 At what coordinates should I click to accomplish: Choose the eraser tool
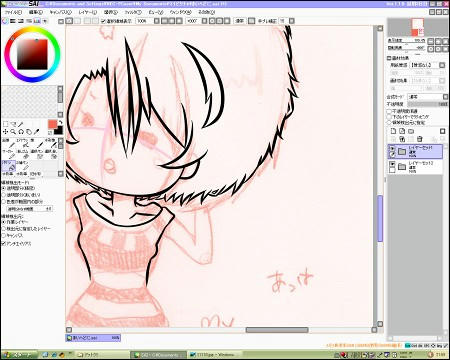pos(23,154)
